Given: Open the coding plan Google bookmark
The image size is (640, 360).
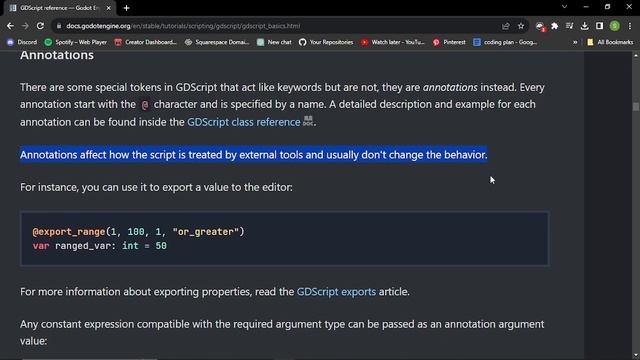Looking at the screenshot, I should pos(505,42).
